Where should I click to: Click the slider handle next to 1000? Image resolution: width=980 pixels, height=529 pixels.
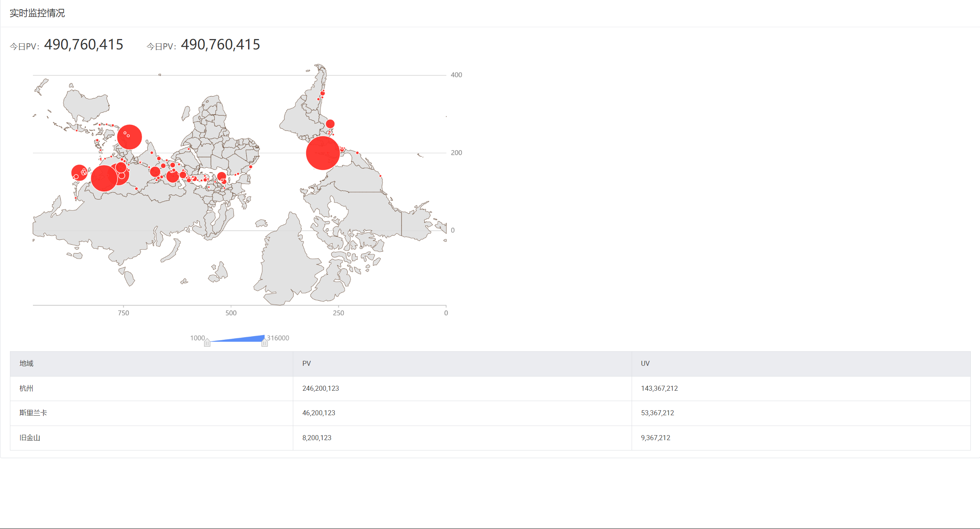tap(207, 342)
